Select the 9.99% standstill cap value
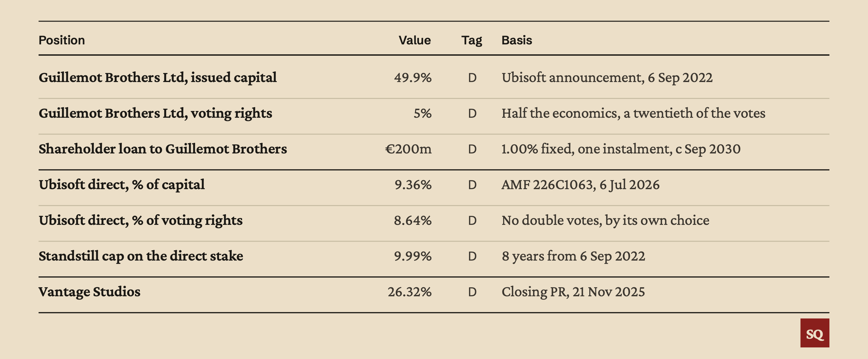Image resolution: width=868 pixels, height=359 pixels. point(413,256)
